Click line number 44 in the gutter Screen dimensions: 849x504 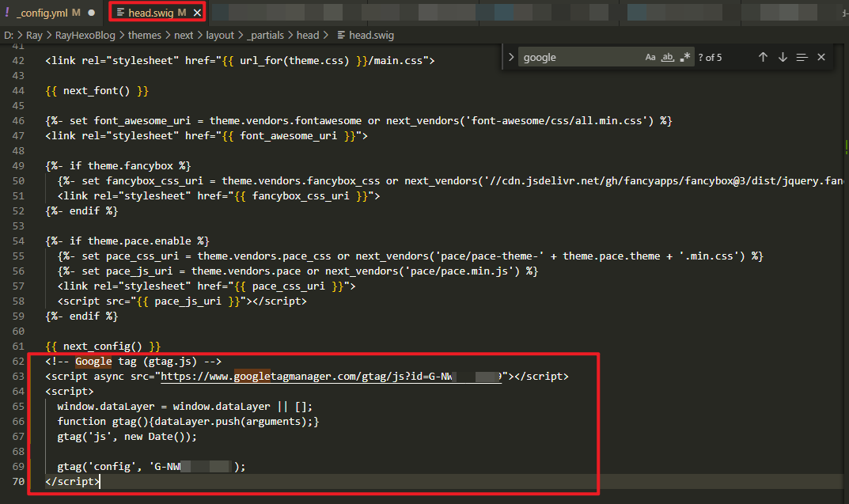coord(18,91)
